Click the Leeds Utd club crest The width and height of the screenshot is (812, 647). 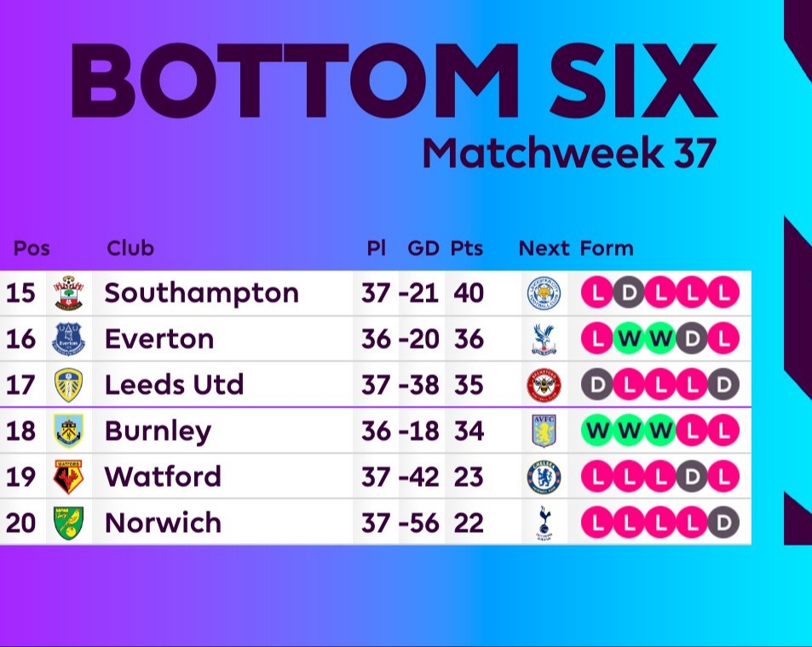[69, 385]
